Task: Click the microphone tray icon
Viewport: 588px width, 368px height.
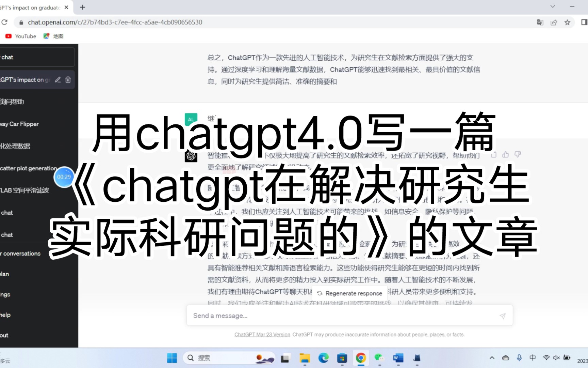Action: click(x=519, y=358)
